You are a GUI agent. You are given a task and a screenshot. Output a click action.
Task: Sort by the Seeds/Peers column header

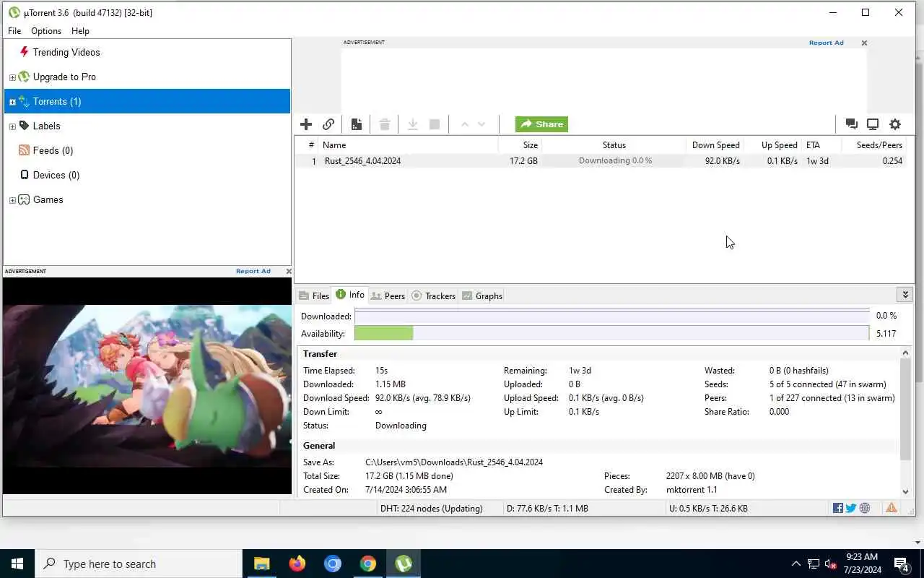(x=874, y=145)
